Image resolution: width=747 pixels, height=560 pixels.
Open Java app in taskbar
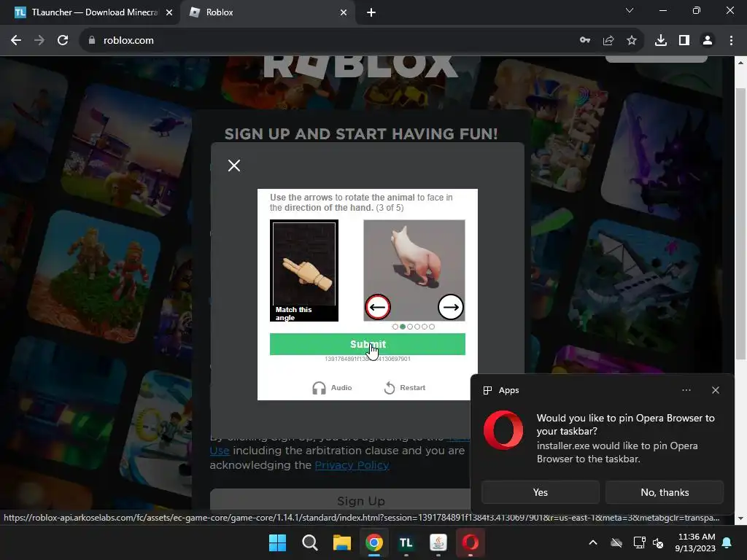pyautogui.click(x=438, y=542)
